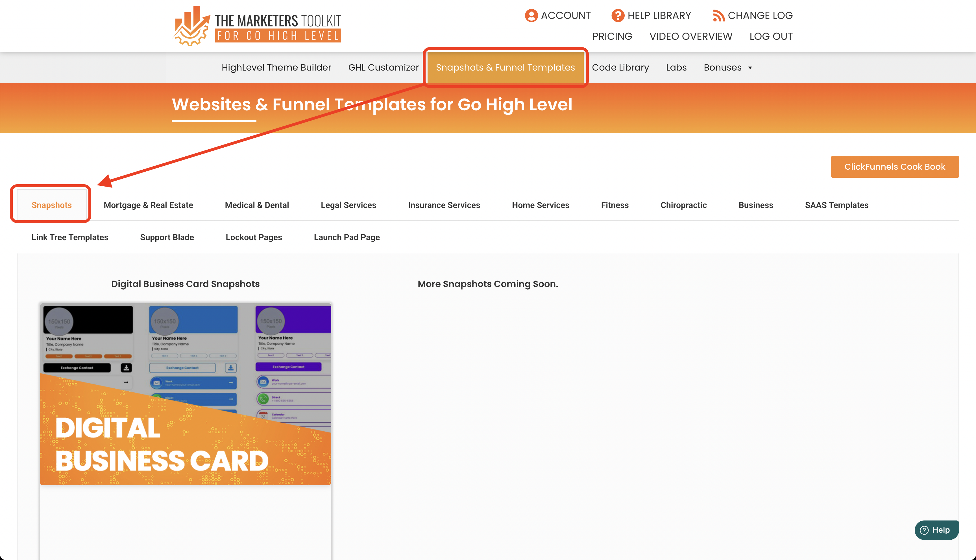Open the Labs menu item
Screen dimensions: 976x560
tap(676, 67)
